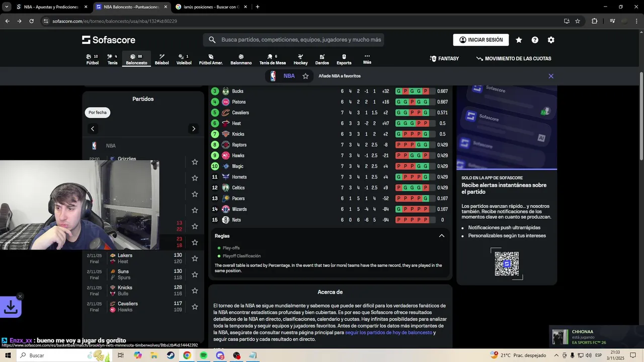This screenshot has height=362, width=644.
Task: Open the Fútbol sport category
Action: pyautogui.click(x=92, y=59)
